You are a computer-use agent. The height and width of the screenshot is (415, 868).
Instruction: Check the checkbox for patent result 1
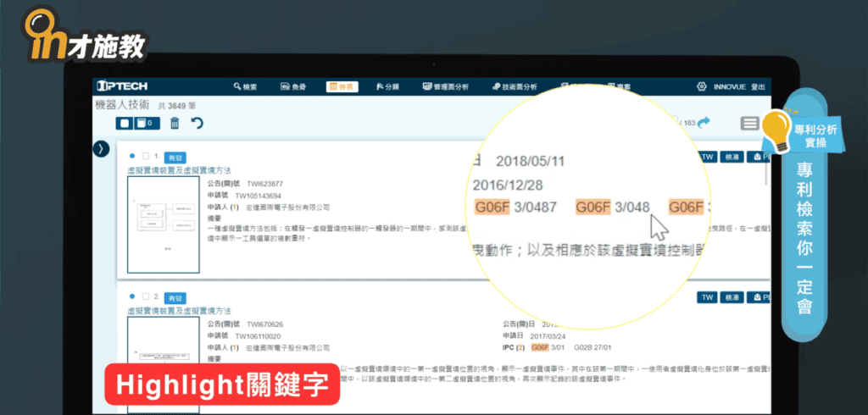click(x=146, y=157)
